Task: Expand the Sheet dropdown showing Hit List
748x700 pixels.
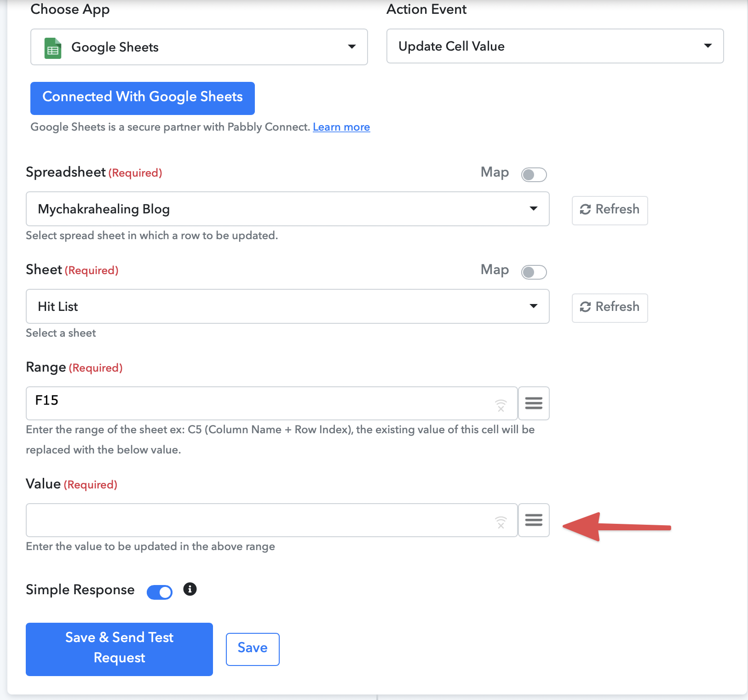Action: pyautogui.click(x=288, y=306)
